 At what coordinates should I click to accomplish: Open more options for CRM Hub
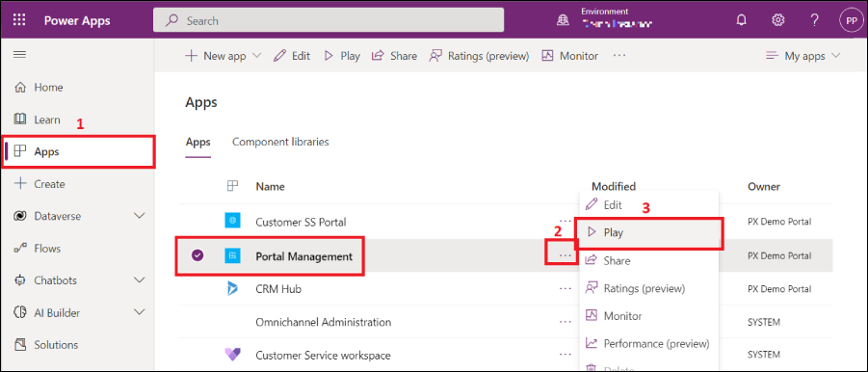click(565, 288)
